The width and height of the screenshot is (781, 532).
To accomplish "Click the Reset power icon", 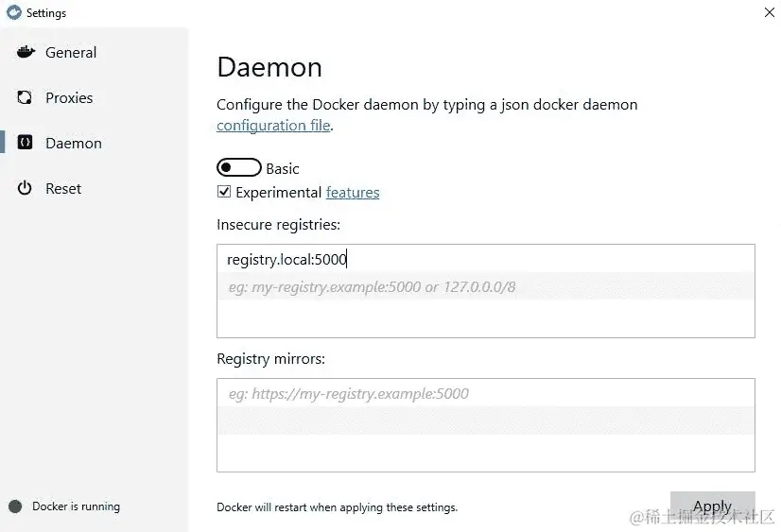I will 25,188.
